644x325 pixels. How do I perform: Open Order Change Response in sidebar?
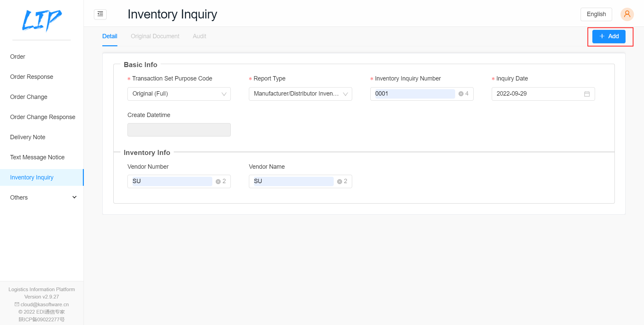point(43,117)
